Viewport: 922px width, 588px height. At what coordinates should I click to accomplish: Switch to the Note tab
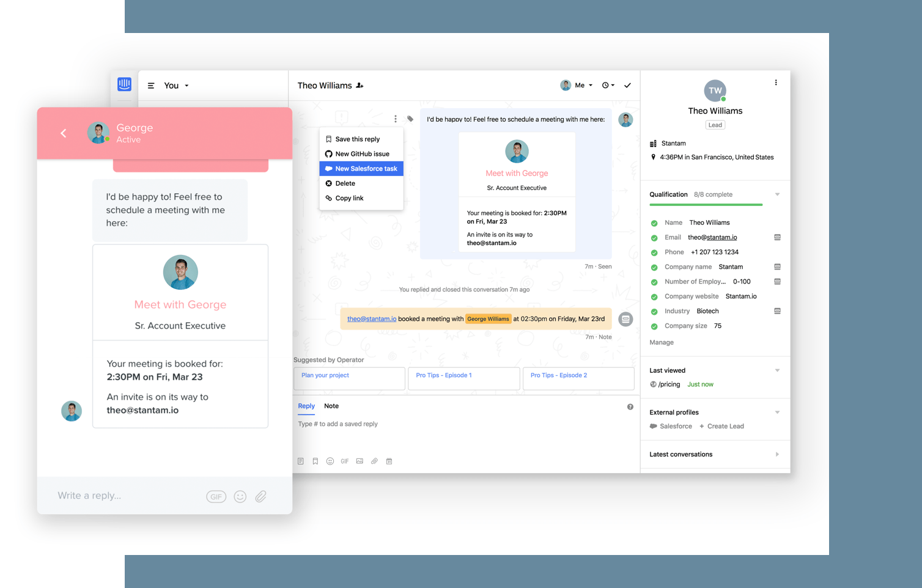point(331,406)
